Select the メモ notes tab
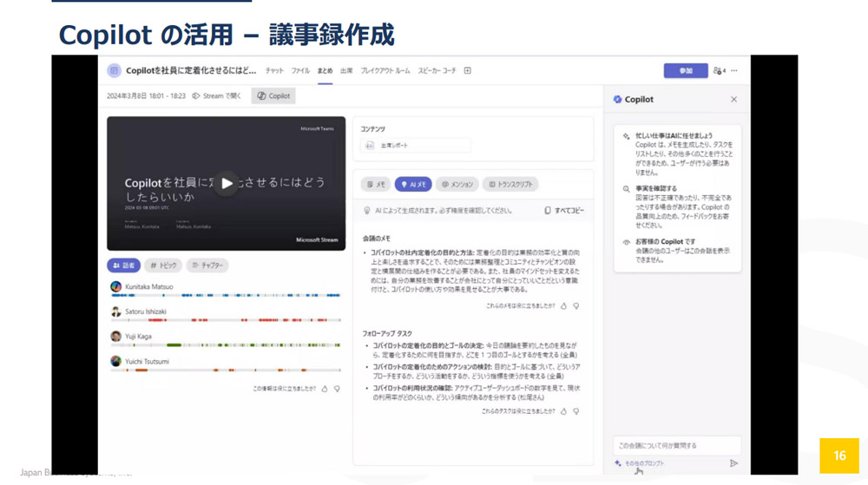868x485 pixels. [376, 184]
